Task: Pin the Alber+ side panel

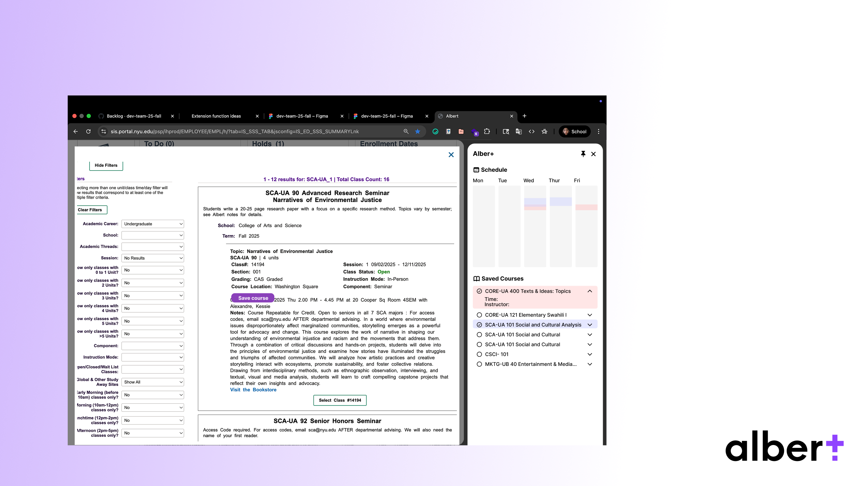Action: (x=583, y=154)
